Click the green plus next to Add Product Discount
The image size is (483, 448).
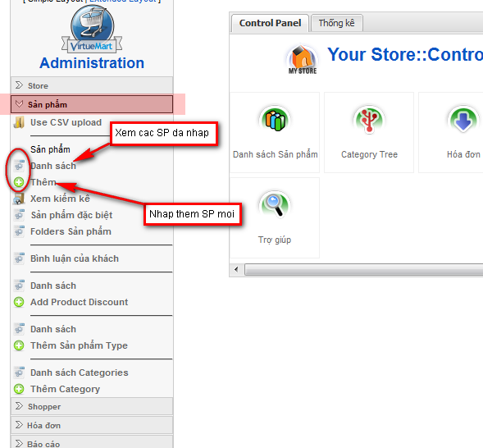[19, 302]
